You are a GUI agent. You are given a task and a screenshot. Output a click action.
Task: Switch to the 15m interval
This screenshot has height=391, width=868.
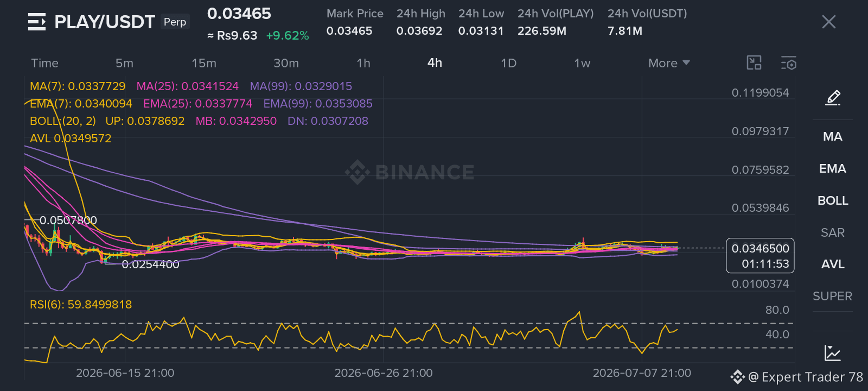204,63
